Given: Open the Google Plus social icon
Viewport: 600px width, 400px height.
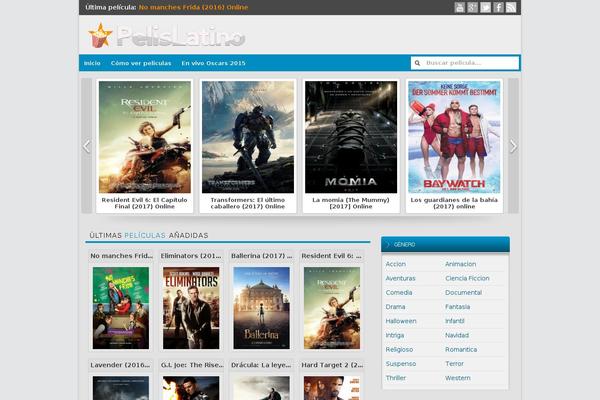Looking at the screenshot, I should coord(473,7).
